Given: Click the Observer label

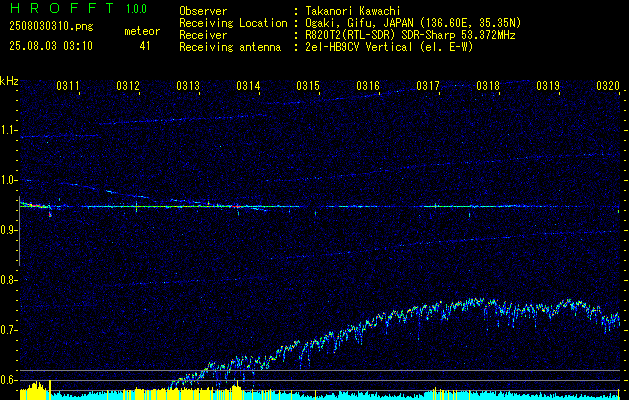Looking at the screenshot, I should (203, 11).
